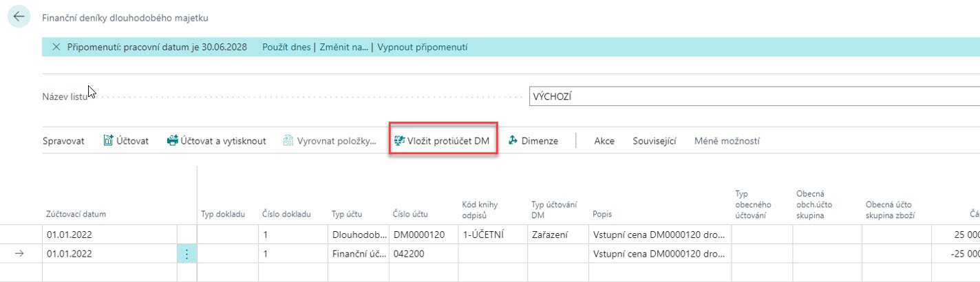The image size is (980, 282).
Task: Click Vložit protiúčet DM icon
Action: click(399, 141)
